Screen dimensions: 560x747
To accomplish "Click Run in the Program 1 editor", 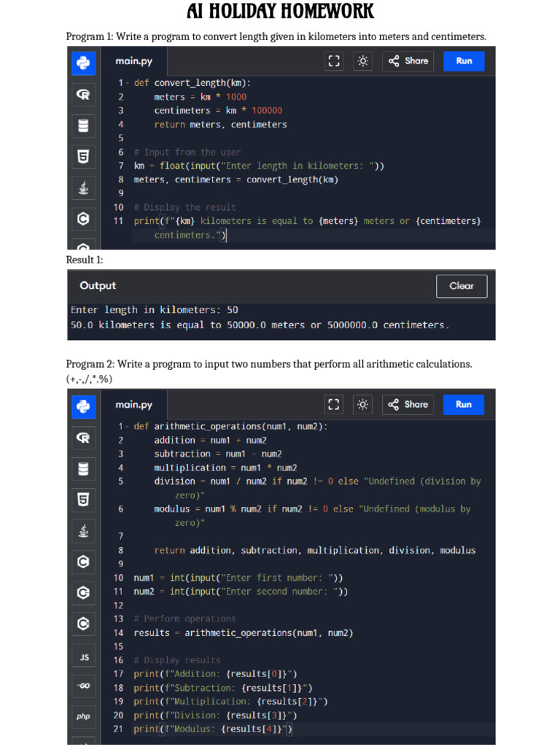I will [x=464, y=61].
